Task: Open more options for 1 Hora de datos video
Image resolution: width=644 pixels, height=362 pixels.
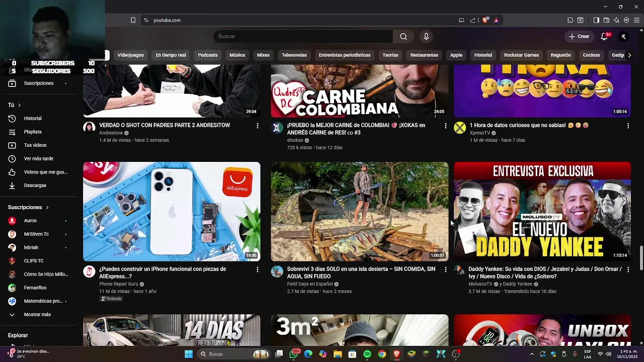Action: (x=628, y=126)
